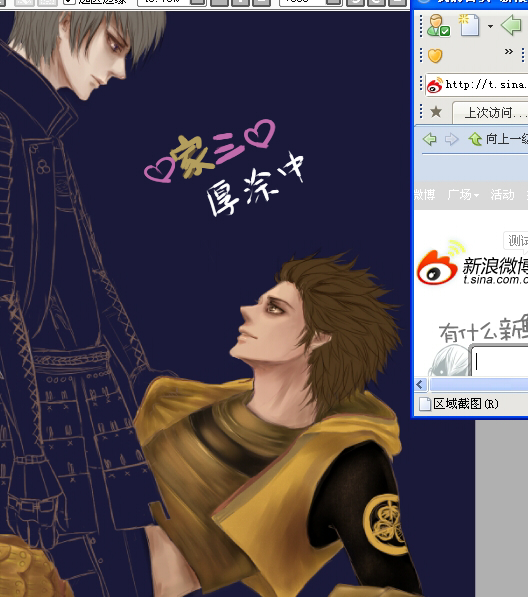
Task: Click the large green back arrow in browser
Action: (x=511, y=25)
